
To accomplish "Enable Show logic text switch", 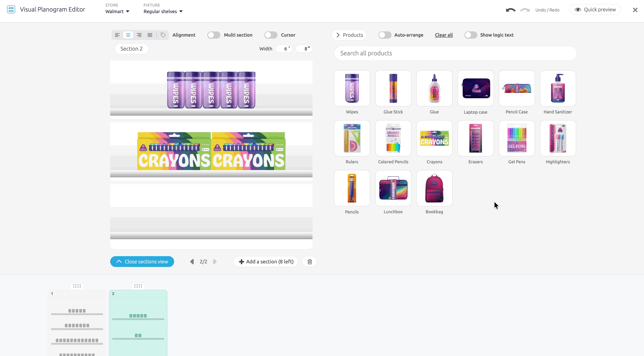I will point(471,35).
